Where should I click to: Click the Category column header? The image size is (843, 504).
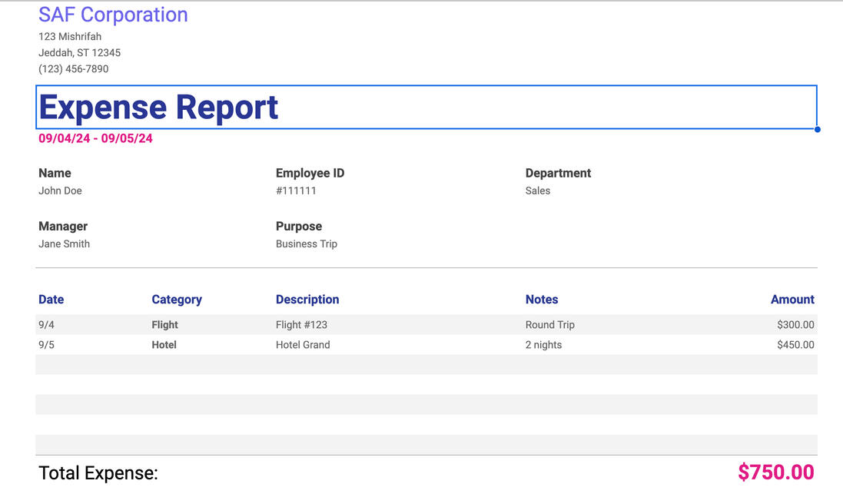coord(177,299)
